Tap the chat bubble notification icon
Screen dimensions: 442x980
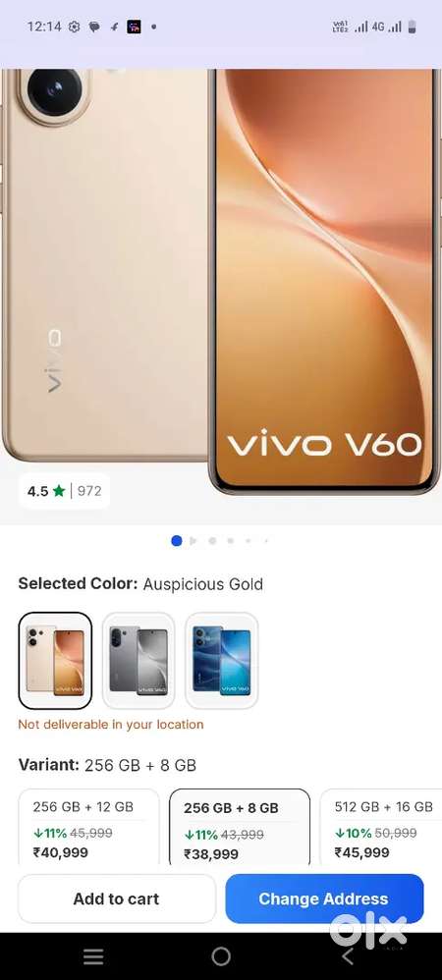pos(94,27)
